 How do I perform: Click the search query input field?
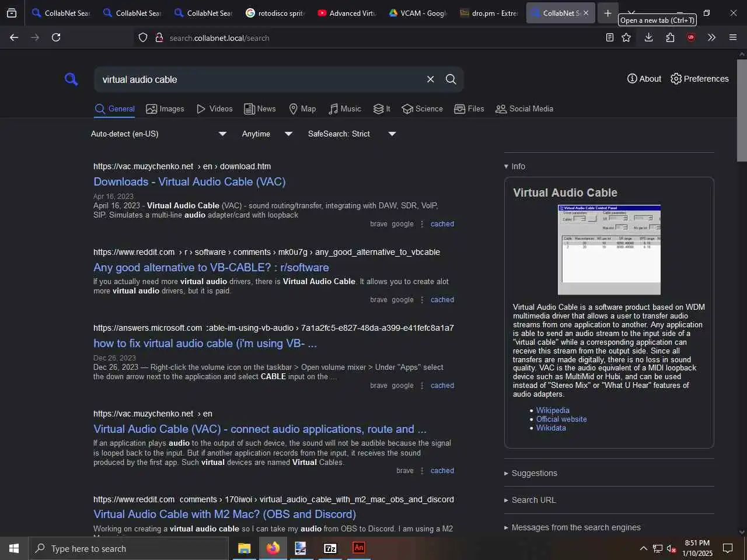260,79
